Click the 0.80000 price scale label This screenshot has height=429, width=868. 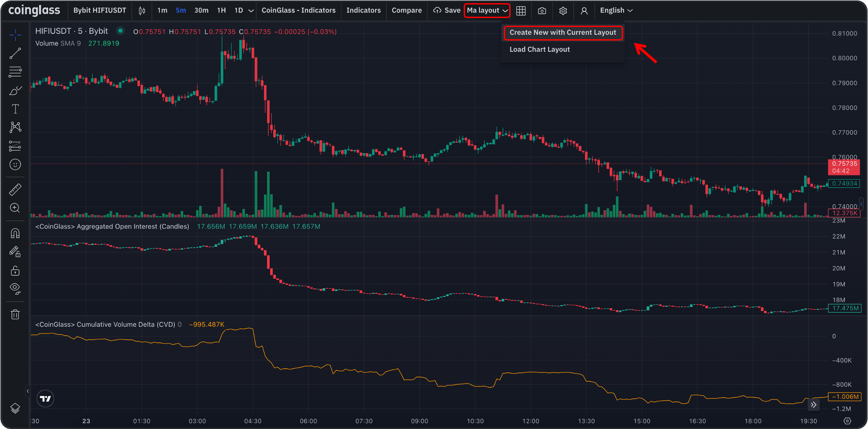click(845, 58)
